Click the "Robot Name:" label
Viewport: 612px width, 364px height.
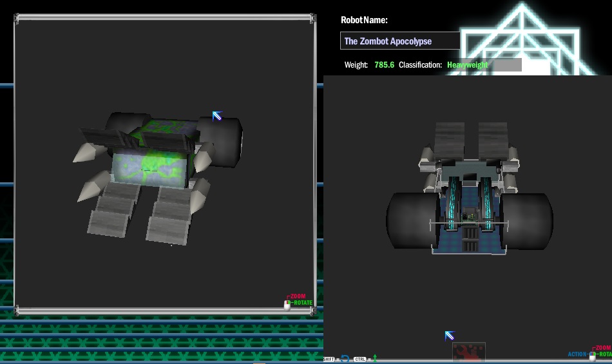point(364,20)
